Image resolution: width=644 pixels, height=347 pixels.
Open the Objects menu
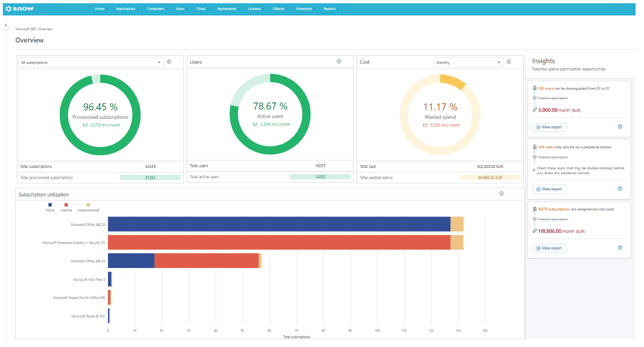tap(280, 9)
